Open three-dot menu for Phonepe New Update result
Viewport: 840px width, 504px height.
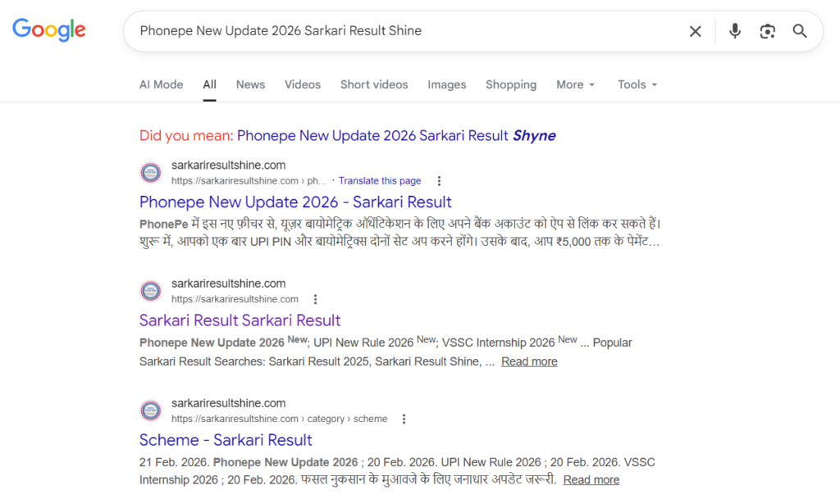439,181
